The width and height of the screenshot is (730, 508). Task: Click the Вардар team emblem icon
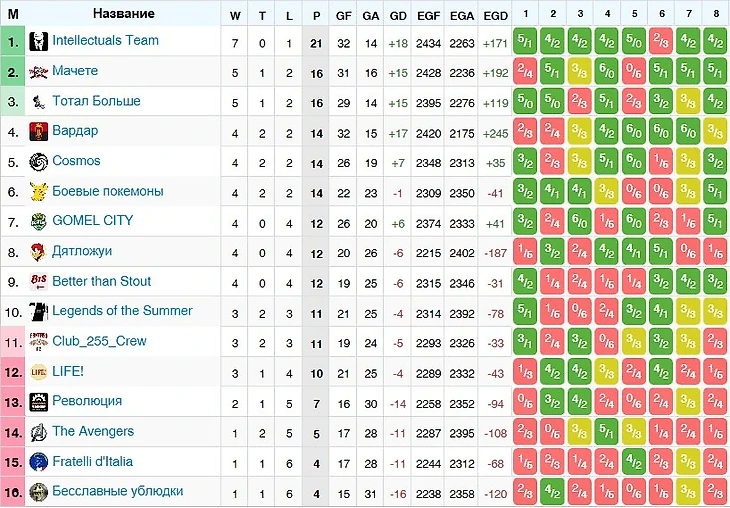38,131
